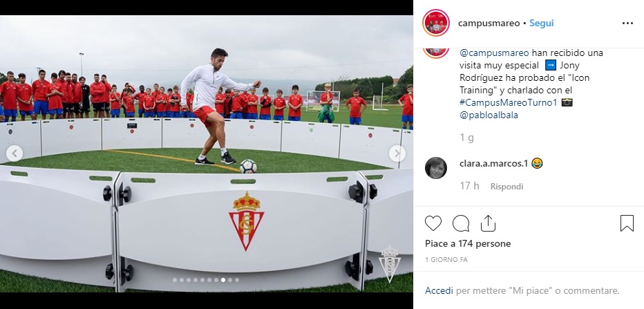Open the @campusmareo mention in caption

[x=494, y=53]
